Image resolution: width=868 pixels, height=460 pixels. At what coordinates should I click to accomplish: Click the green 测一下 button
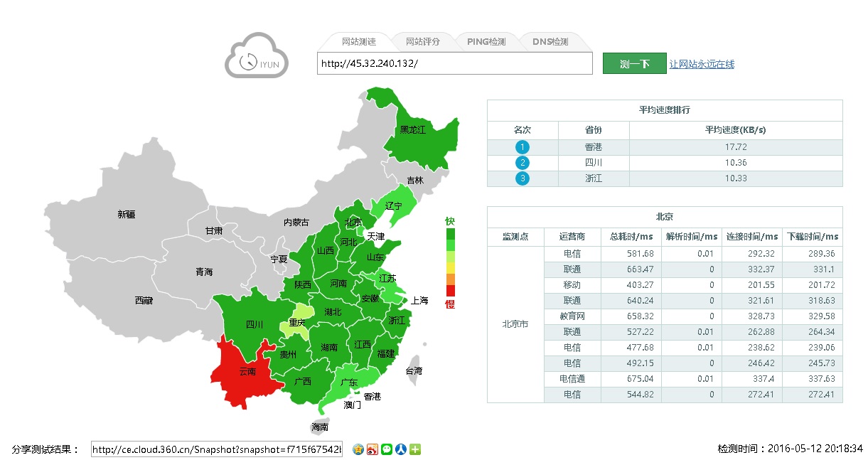coord(635,63)
